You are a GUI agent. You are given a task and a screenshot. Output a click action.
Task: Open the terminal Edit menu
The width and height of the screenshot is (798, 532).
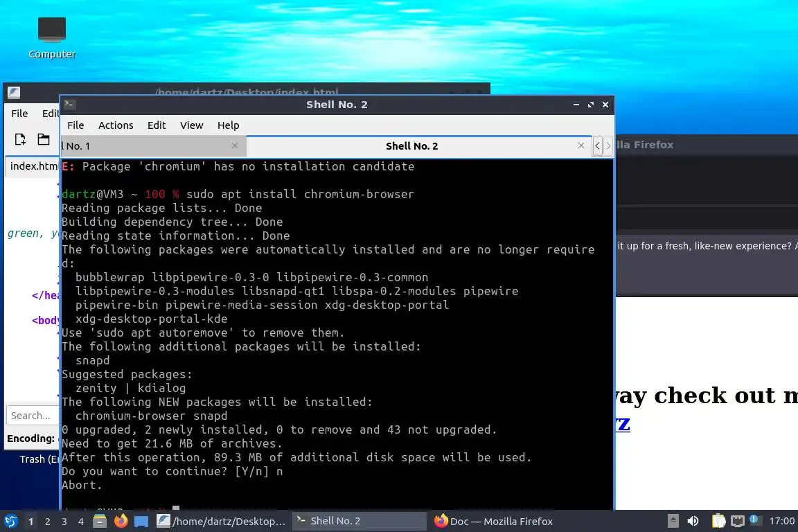click(x=157, y=125)
